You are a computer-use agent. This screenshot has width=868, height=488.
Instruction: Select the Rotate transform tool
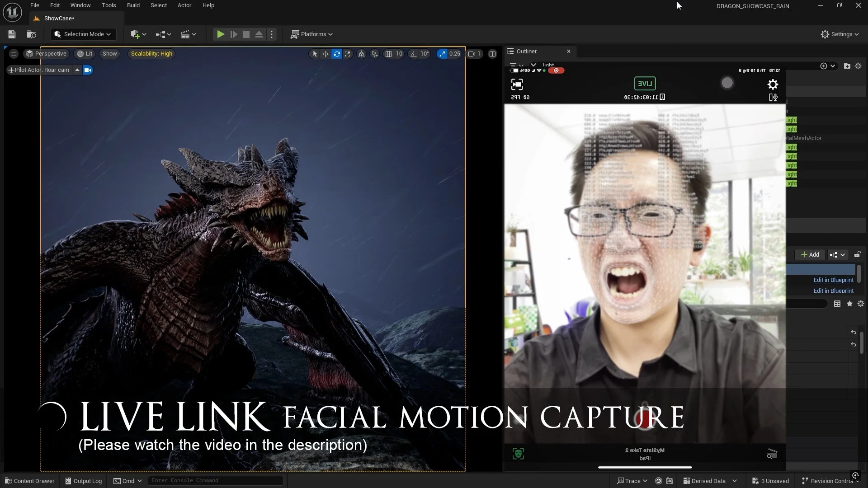click(337, 54)
